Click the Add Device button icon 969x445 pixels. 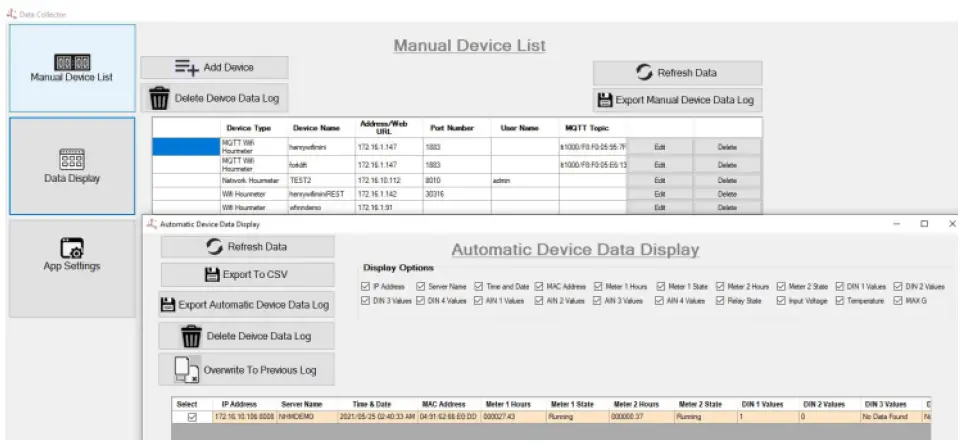(187, 67)
